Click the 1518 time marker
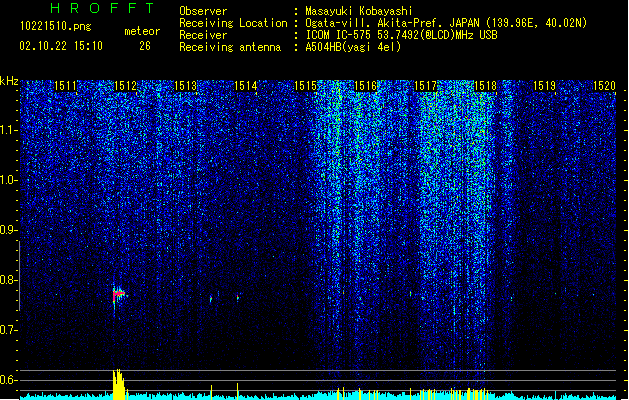This screenshot has height=400, width=629. click(x=485, y=86)
